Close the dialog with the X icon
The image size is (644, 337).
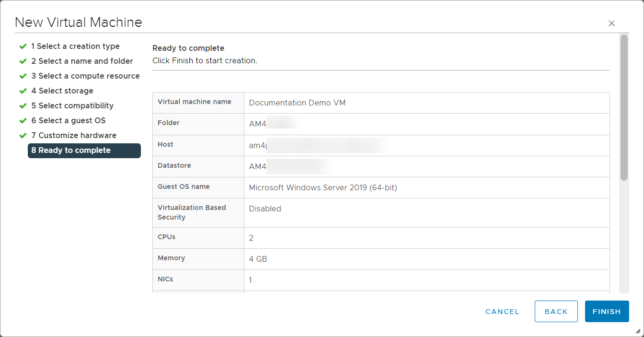tap(611, 23)
